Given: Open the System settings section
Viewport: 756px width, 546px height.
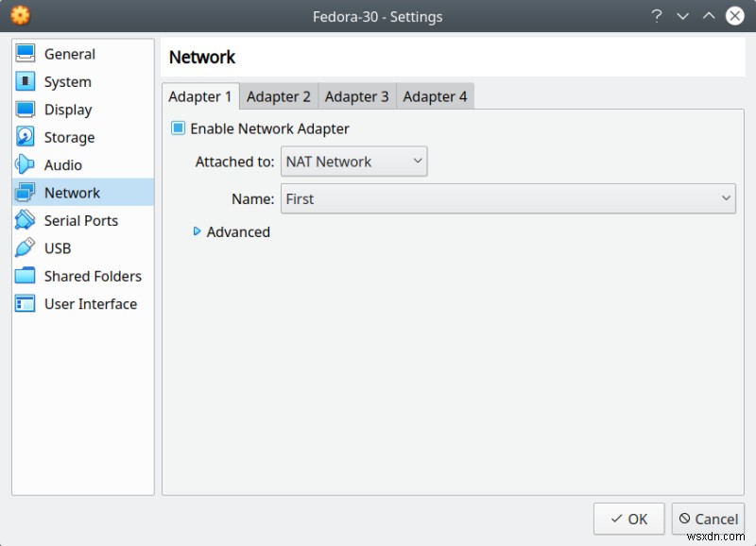Looking at the screenshot, I should coord(27,81).
